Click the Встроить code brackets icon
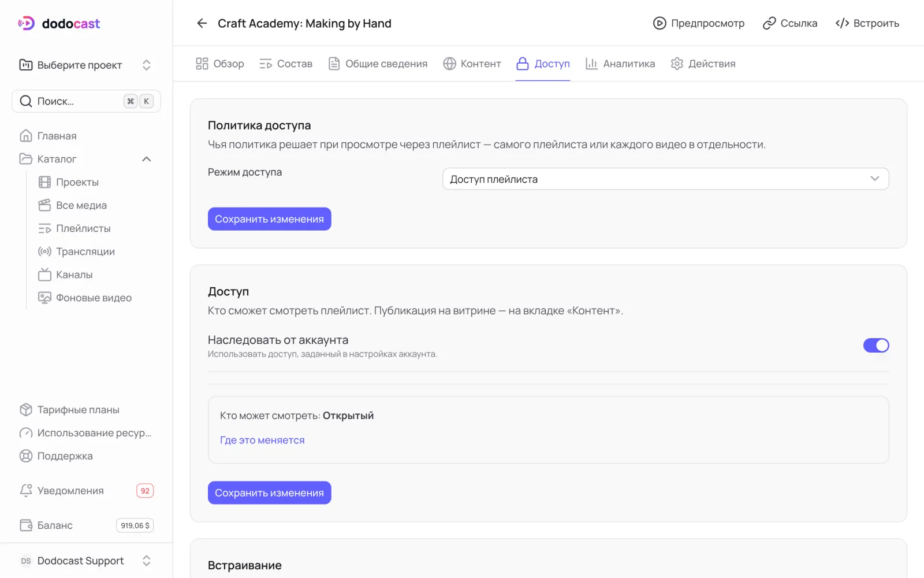 (x=842, y=23)
